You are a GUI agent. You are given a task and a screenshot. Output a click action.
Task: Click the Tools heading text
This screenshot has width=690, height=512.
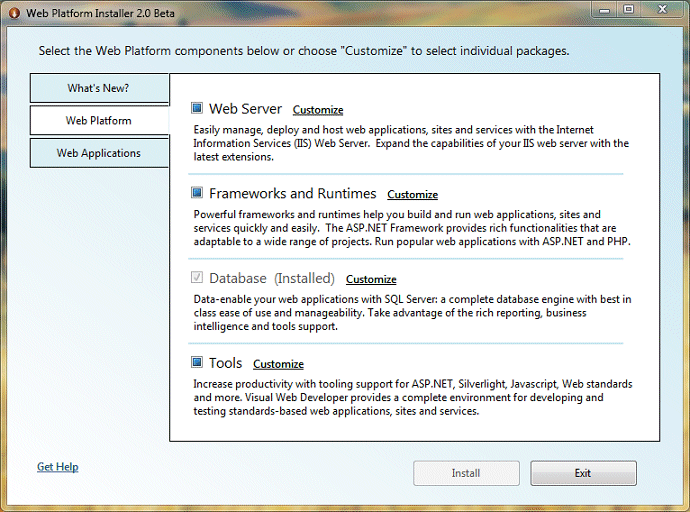click(225, 363)
